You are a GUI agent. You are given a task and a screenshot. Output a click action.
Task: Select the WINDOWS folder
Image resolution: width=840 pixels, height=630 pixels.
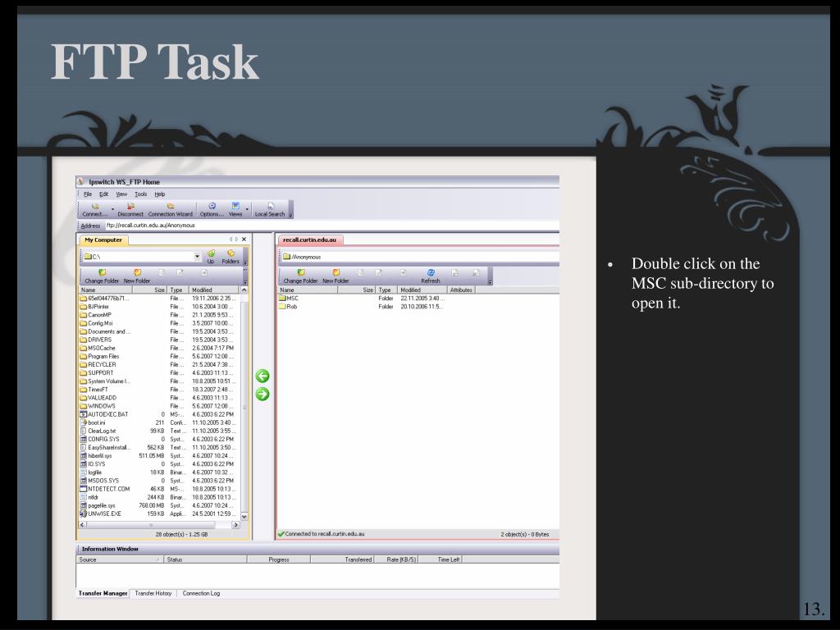coord(98,406)
